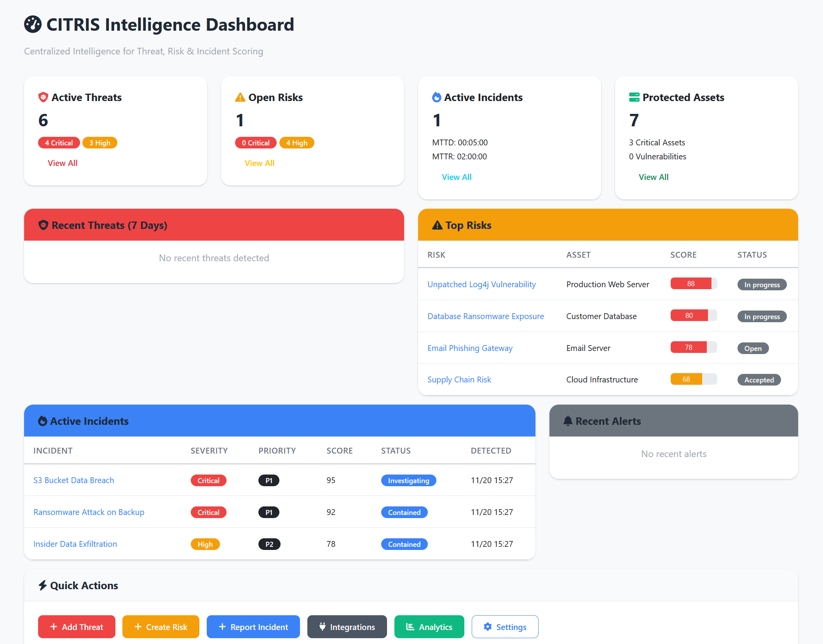Open the S3 Bucket Data Breach incident
Screen dimensions: 823x644
pyautogui.click(x=73, y=480)
